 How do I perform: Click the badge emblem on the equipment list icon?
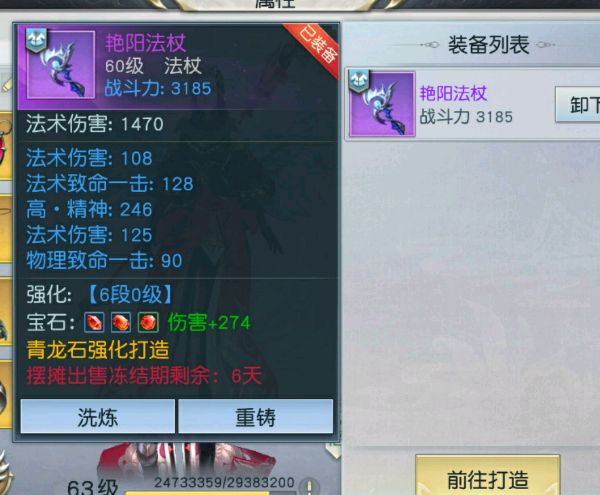tap(359, 81)
